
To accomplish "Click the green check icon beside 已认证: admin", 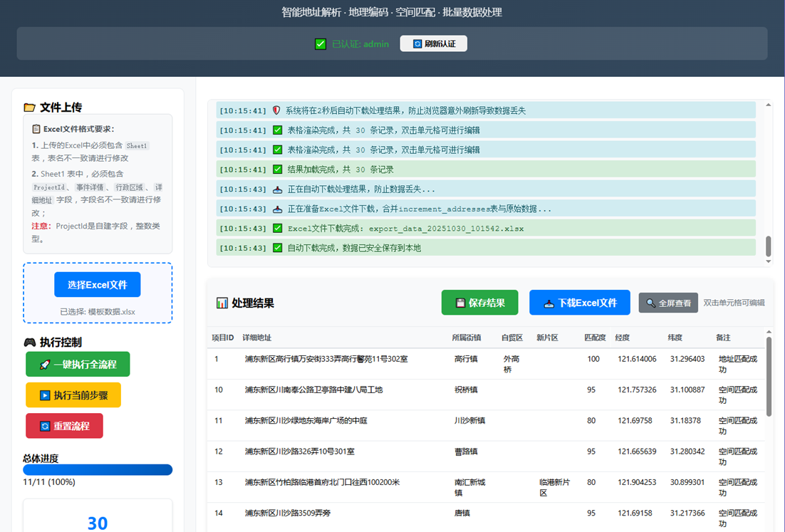I will point(321,44).
